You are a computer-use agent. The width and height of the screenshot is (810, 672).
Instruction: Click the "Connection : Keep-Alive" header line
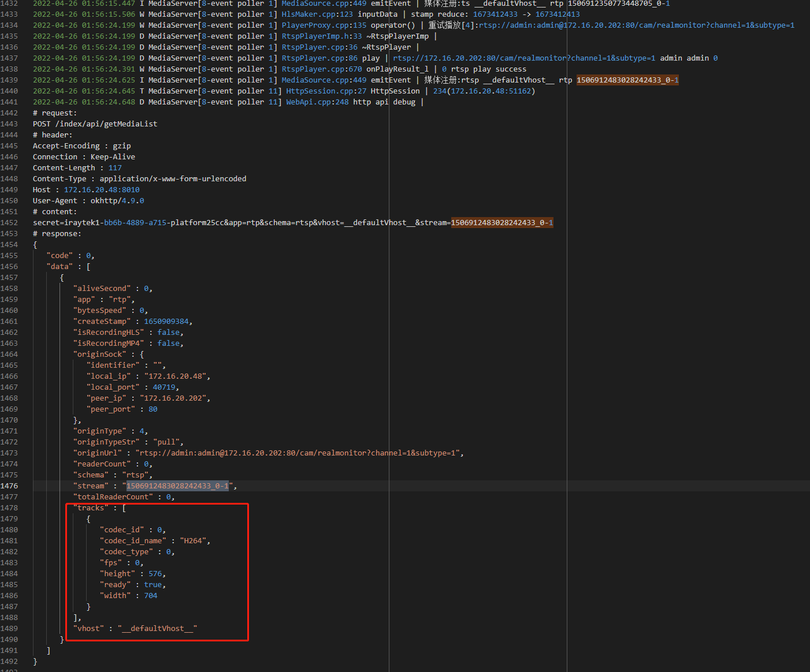coord(84,157)
